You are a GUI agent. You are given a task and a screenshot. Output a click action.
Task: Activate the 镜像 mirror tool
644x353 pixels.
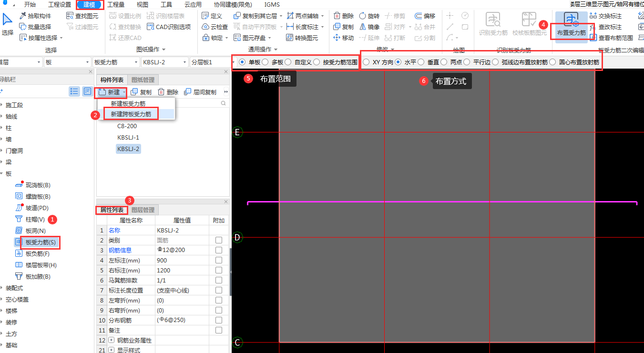coord(369,27)
